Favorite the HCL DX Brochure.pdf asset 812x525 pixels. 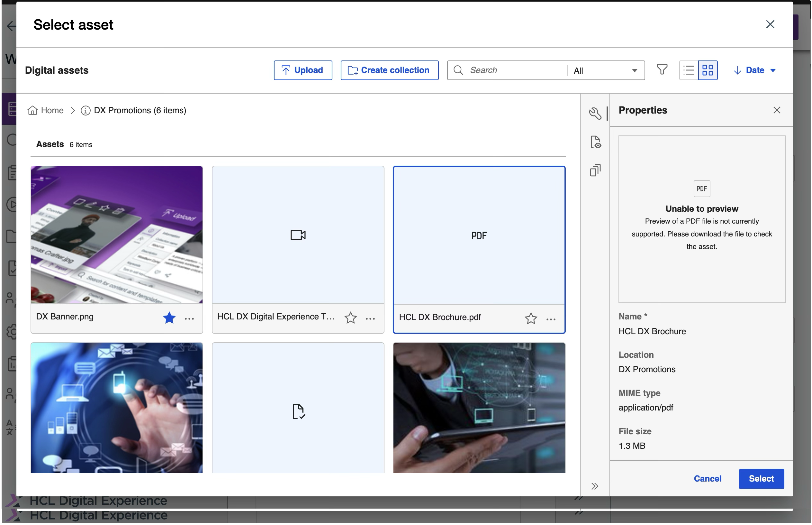(531, 319)
